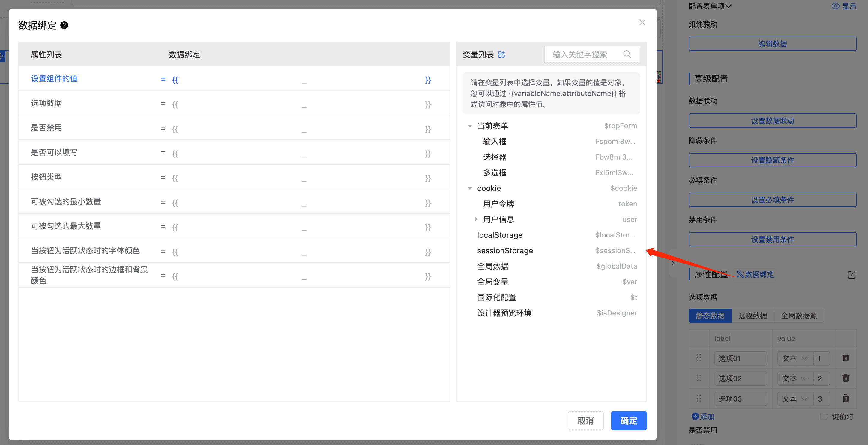
Task: Click the edit icon beside 属性配置 header
Action: coord(851,275)
